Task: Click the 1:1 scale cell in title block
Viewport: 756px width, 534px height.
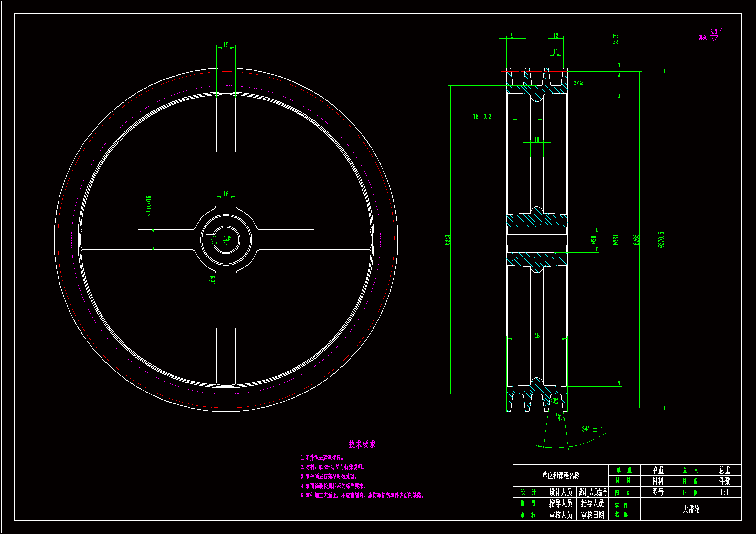Action: (x=724, y=492)
